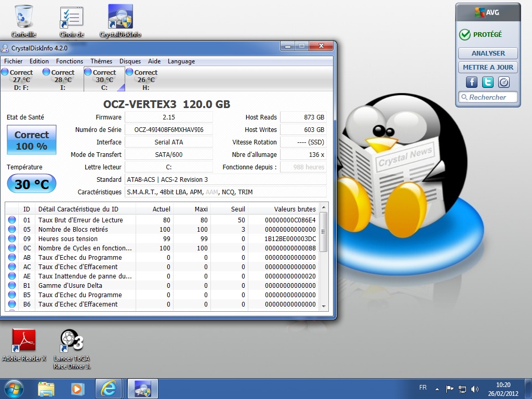
Task: Click the AVG Twitter icon
Action: point(488,82)
